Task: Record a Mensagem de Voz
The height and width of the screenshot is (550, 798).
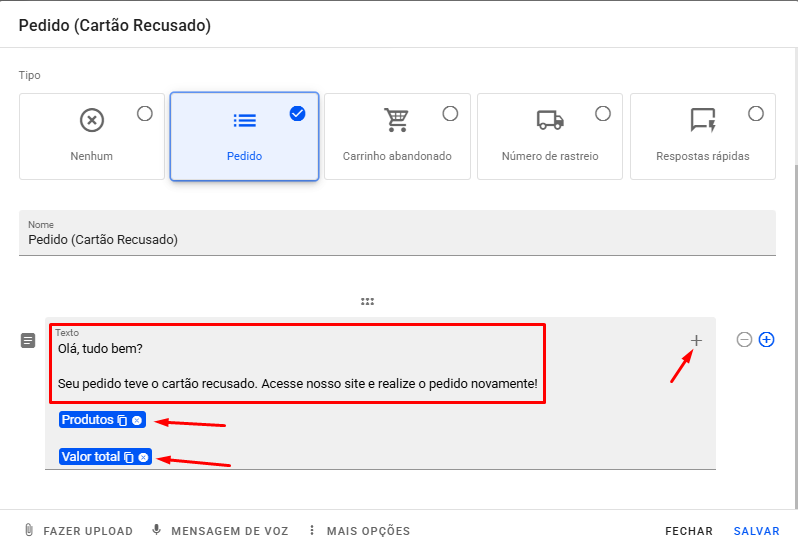Action: pos(219,531)
